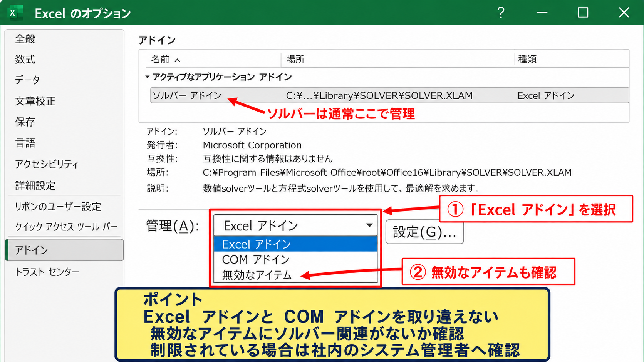Select アクセシビリティ in the sidebar
Viewport: 644px width, 362px height.
[x=47, y=164]
